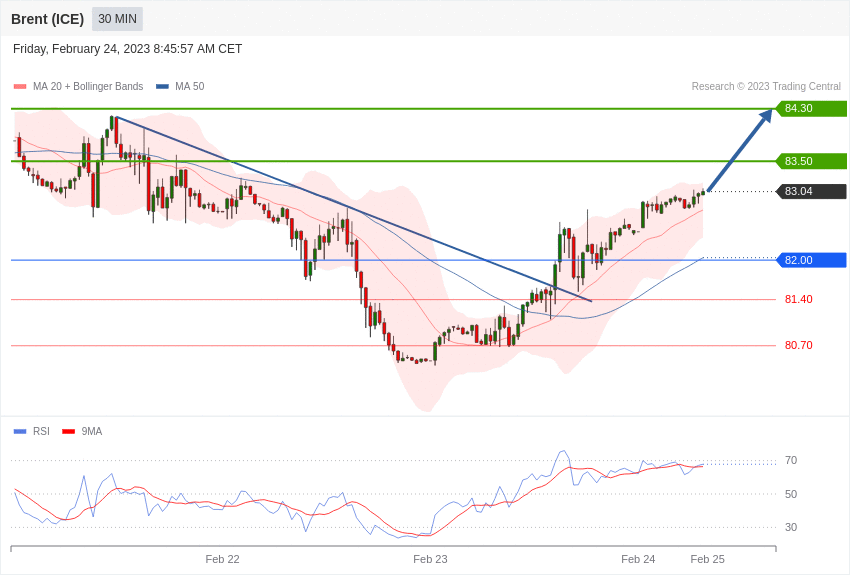
Task: Click the 80.70 red support label
Action: [x=799, y=345]
